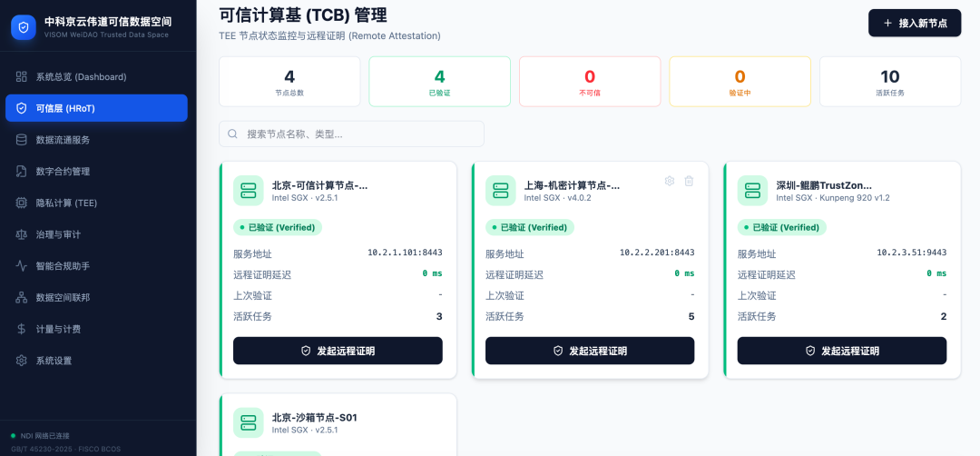
Task: Click 已验证 badge on 北京-可信计算节点 card
Action: tap(278, 227)
